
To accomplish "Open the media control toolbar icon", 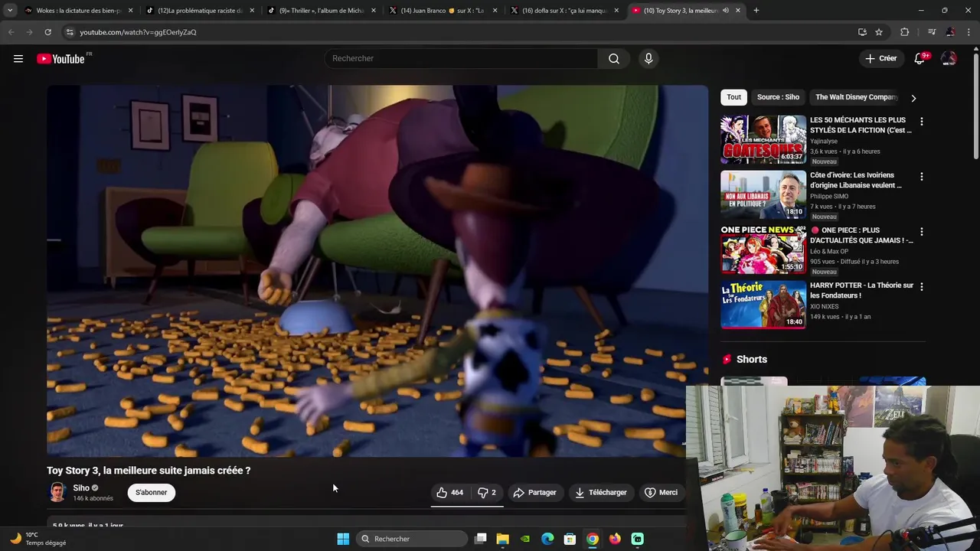I will click(932, 32).
